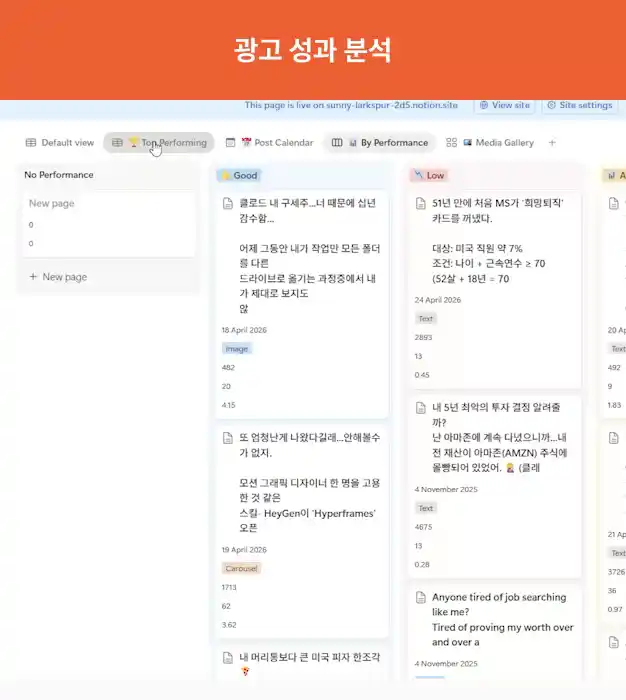Image resolution: width=626 pixels, height=700 pixels.
Task: Click the 24 April 2026 date
Action: pyautogui.click(x=438, y=300)
